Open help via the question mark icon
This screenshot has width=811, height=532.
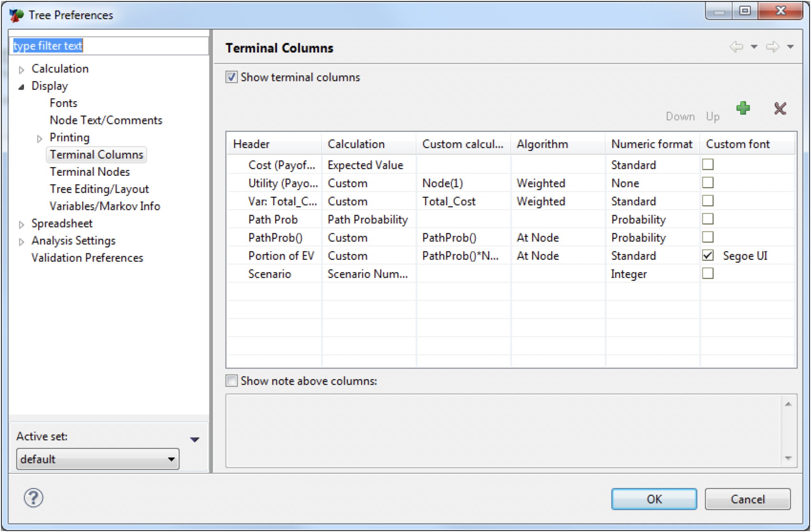click(32, 498)
